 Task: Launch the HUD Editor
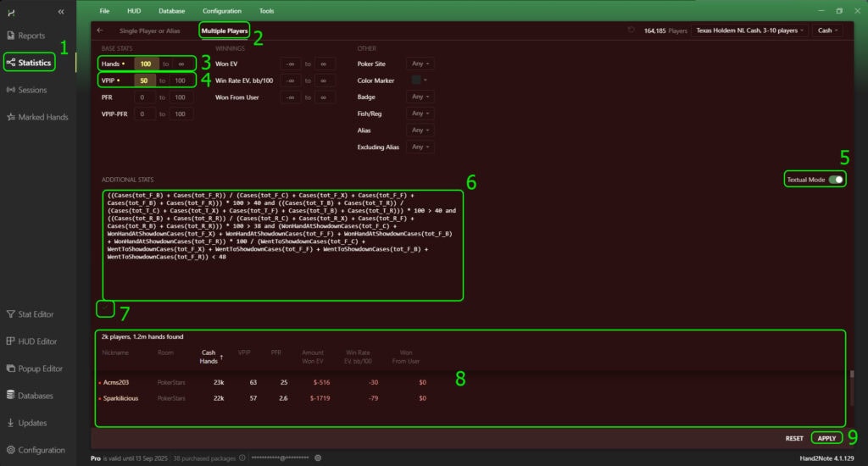pos(36,341)
